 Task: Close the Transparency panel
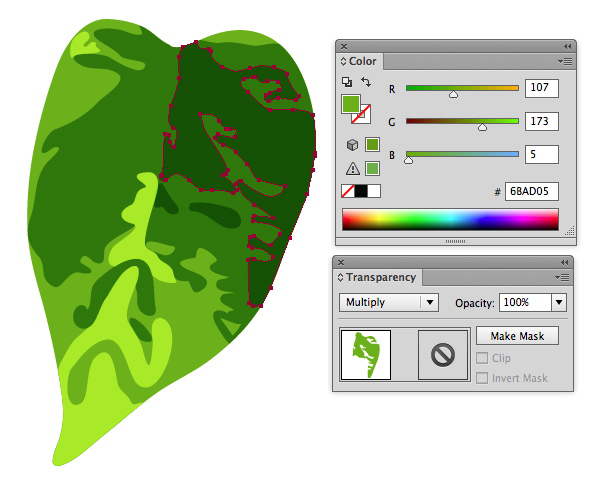click(x=341, y=263)
